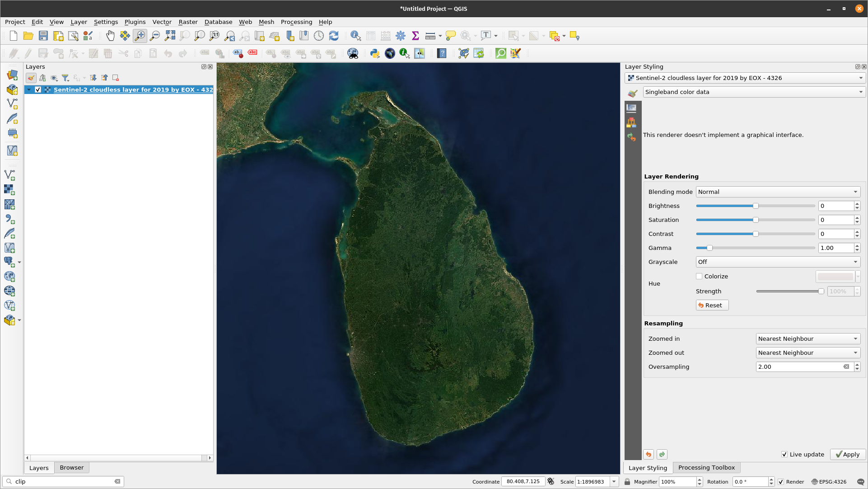
Task: Click the Pan Map navigation tool
Action: 110,36
